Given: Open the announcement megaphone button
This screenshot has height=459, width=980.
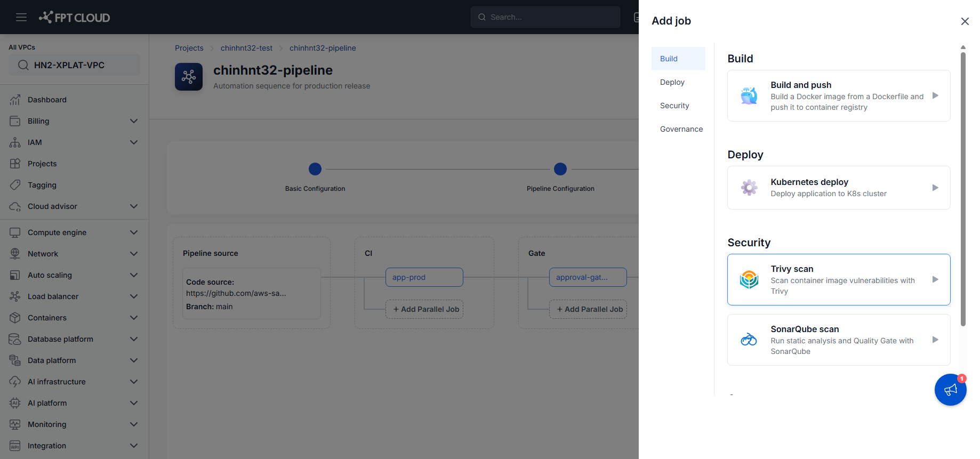Looking at the screenshot, I should coord(951,390).
